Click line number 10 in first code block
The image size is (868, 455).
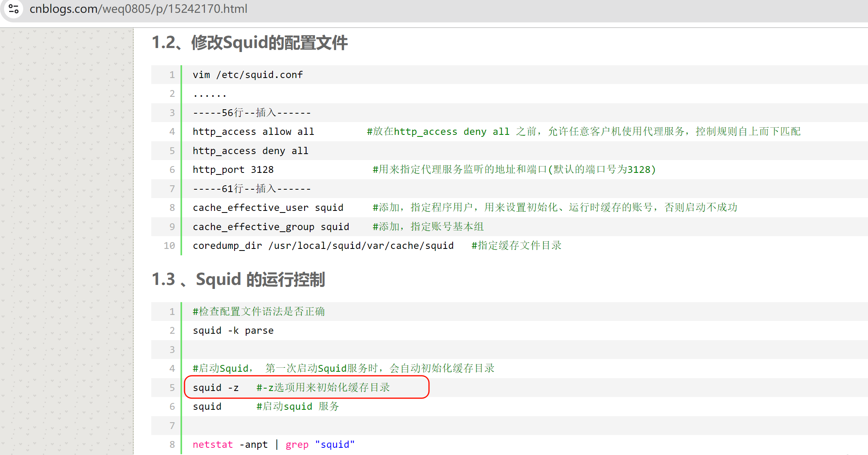tap(169, 246)
